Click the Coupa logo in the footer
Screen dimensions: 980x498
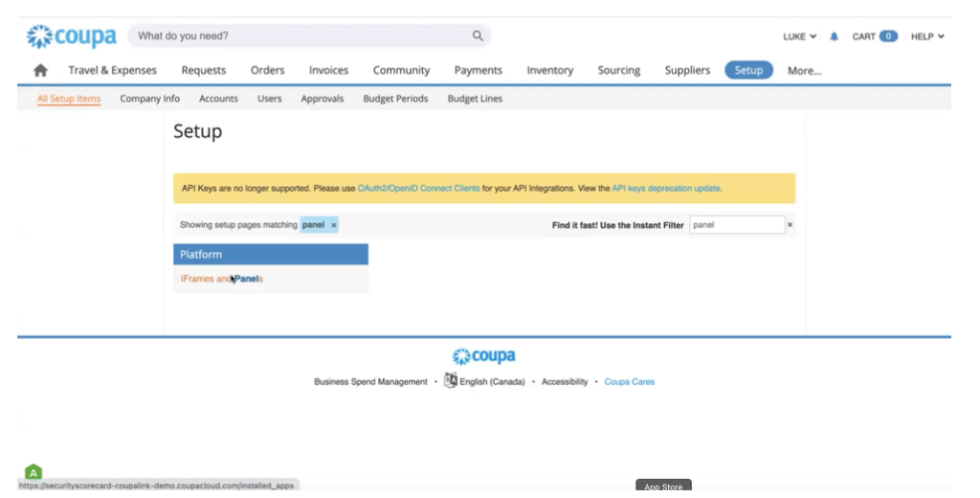coord(483,356)
